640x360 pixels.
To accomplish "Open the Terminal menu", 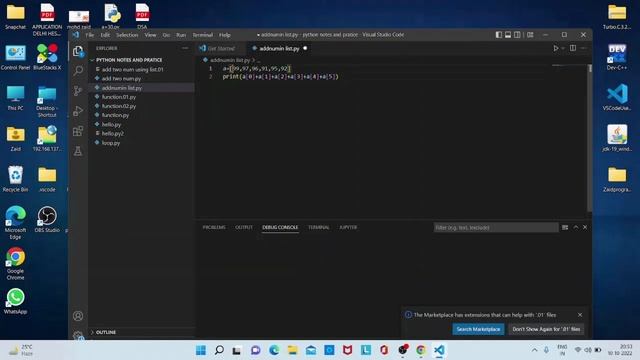I will [202, 35].
